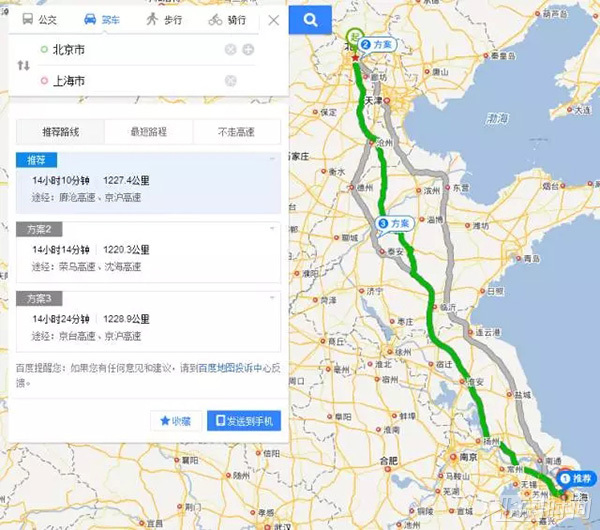Clear the 北京市 start point field
Image resolution: width=600 pixels, height=530 pixels.
point(230,49)
